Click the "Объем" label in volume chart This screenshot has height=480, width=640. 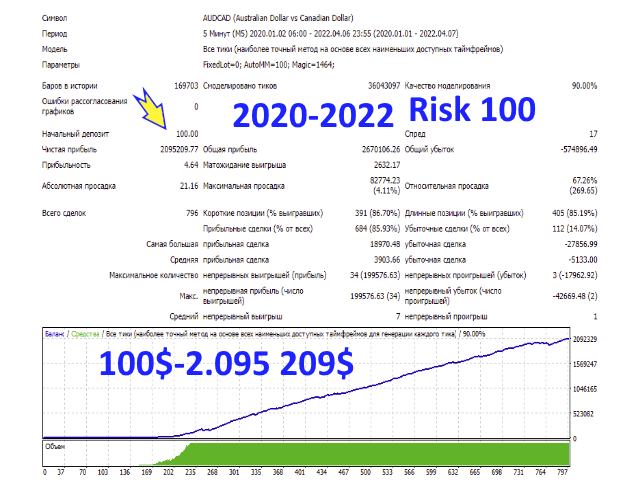tap(55, 447)
